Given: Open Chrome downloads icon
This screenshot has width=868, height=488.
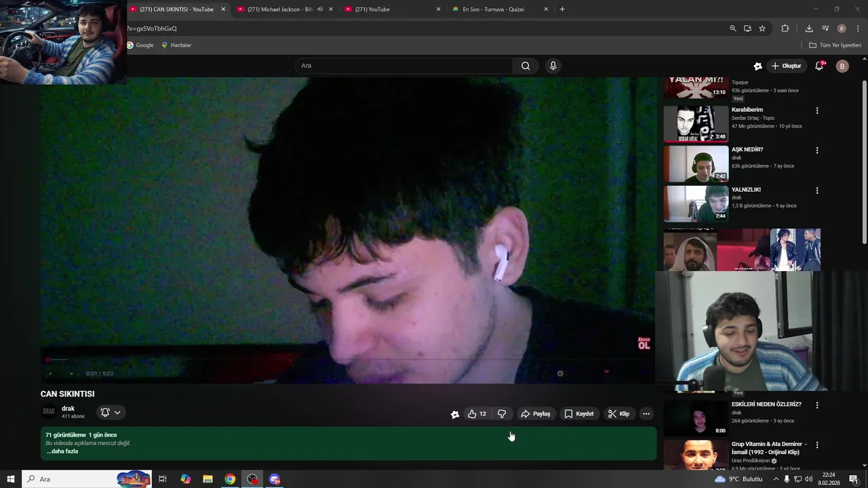Looking at the screenshot, I should tap(809, 28).
